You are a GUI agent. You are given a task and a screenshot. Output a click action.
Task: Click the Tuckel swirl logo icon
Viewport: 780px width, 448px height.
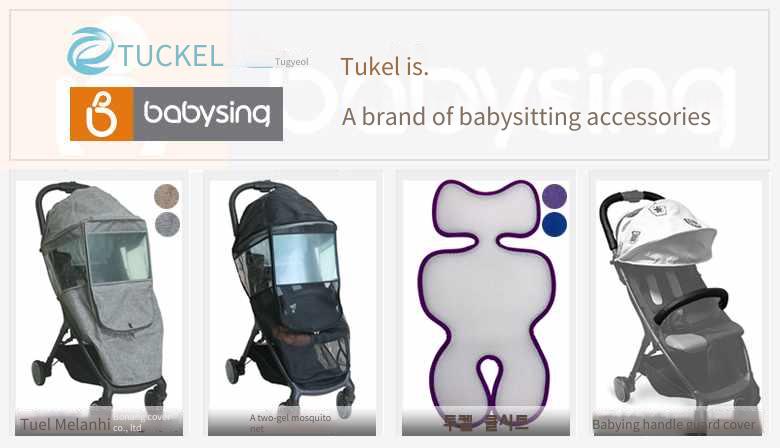tap(91, 51)
